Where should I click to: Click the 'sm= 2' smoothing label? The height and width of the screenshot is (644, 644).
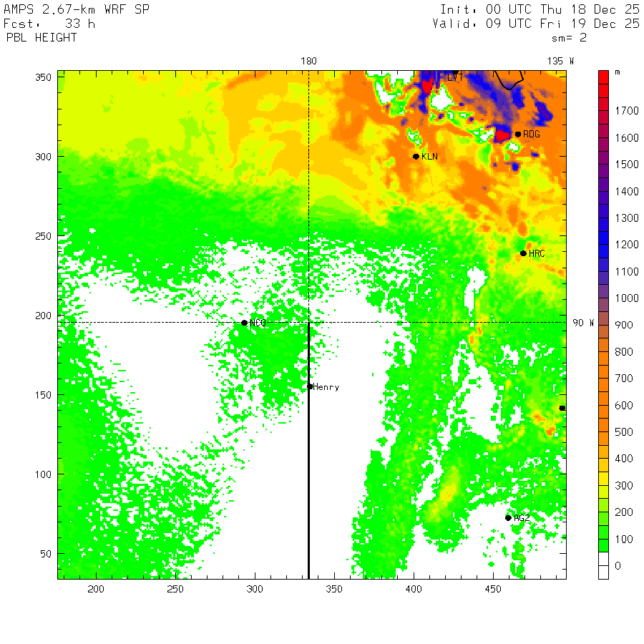pos(569,38)
